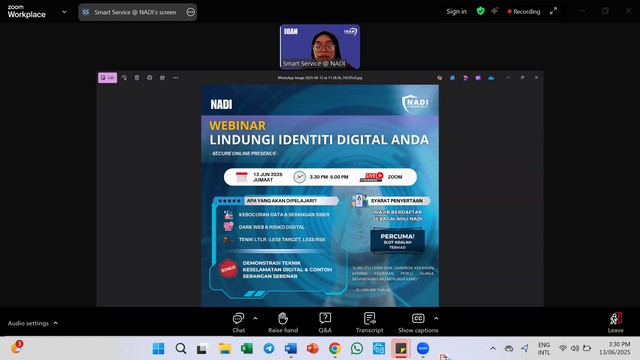This screenshot has width=640, height=360.
Task: Open the Q&A panel
Action: tap(325, 322)
